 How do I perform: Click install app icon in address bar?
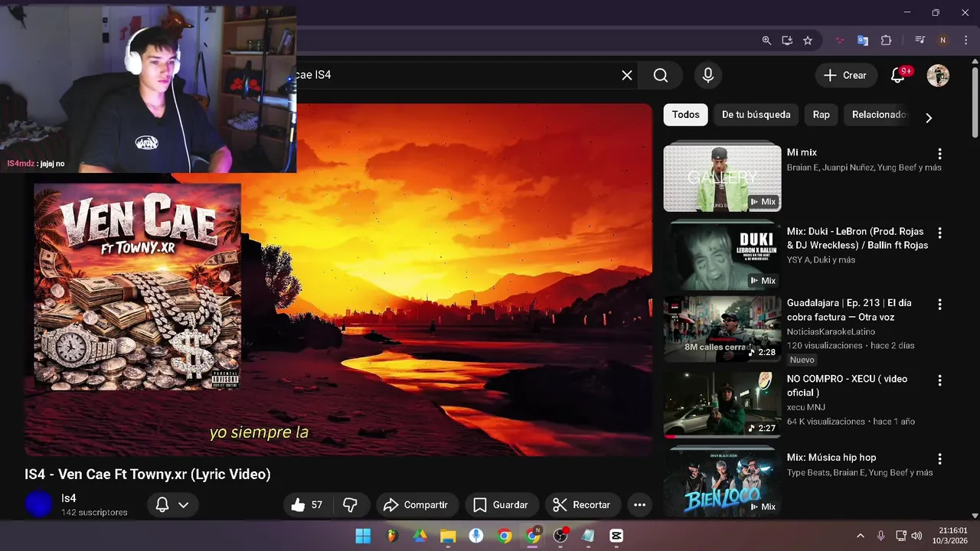(x=787, y=41)
